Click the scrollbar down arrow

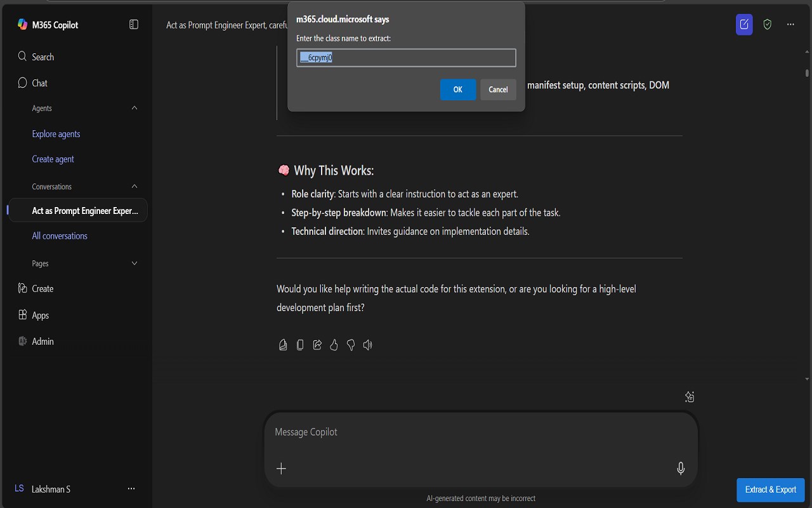coord(807,378)
